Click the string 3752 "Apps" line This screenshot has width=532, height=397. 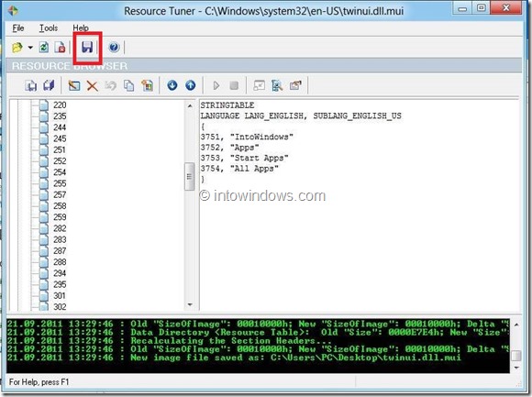click(229, 148)
